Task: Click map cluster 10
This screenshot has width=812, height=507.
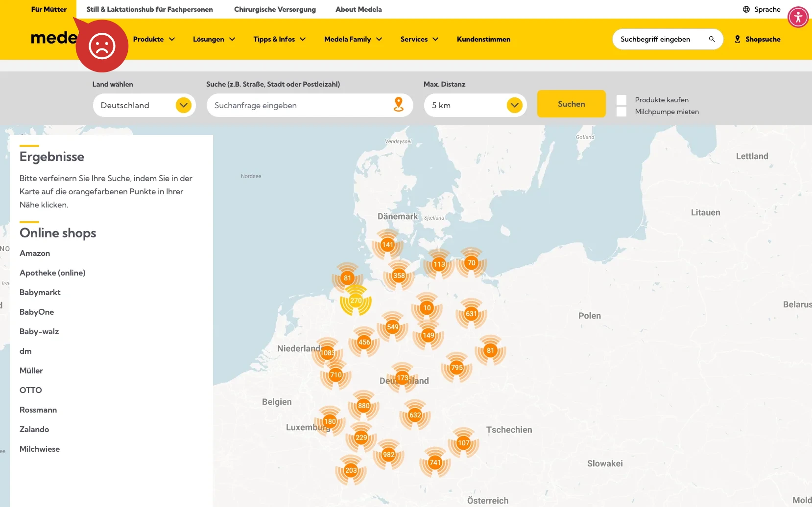Action: coord(427,308)
